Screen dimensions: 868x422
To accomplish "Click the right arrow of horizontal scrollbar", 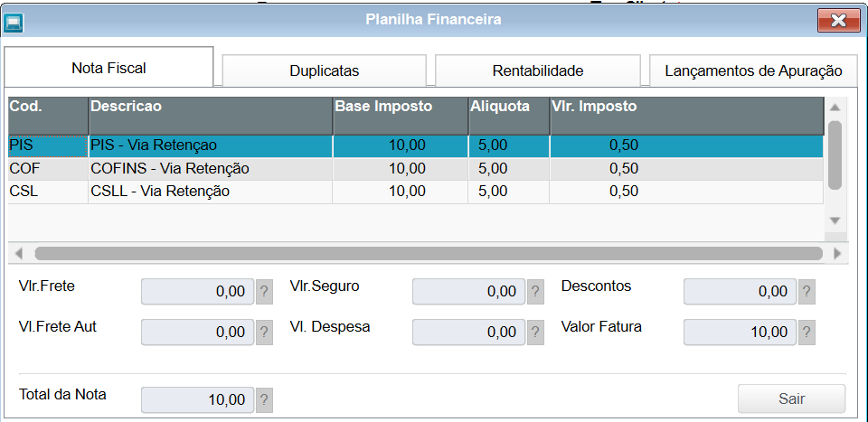I will coord(836,254).
